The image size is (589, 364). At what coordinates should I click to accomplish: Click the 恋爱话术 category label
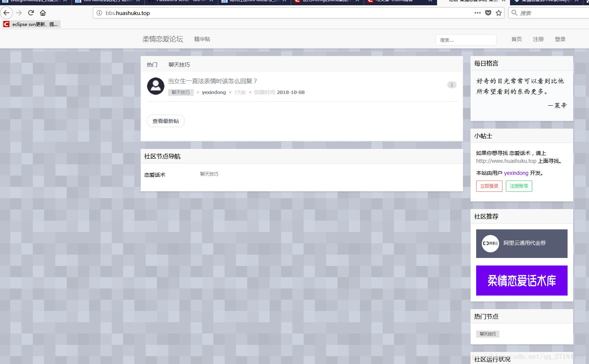click(x=155, y=175)
